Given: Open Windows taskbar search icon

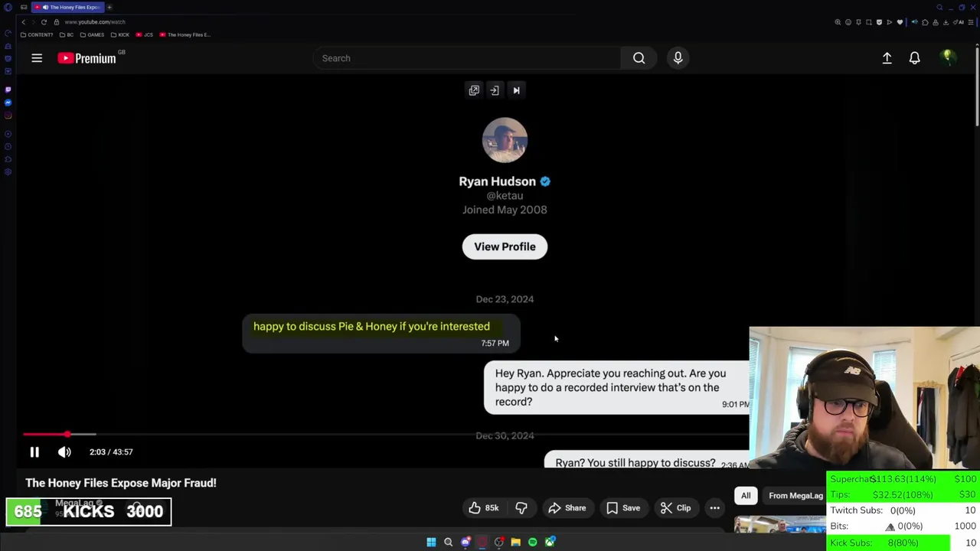Looking at the screenshot, I should tap(448, 542).
